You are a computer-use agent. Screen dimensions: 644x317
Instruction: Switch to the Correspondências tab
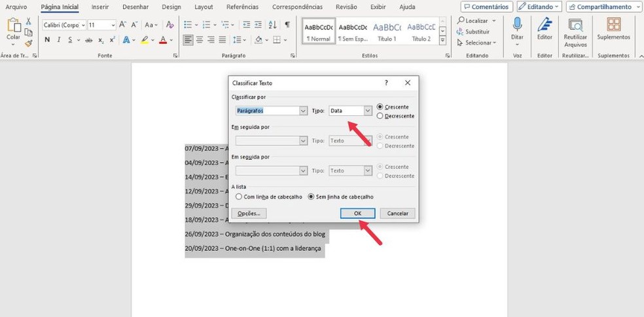pyautogui.click(x=297, y=7)
